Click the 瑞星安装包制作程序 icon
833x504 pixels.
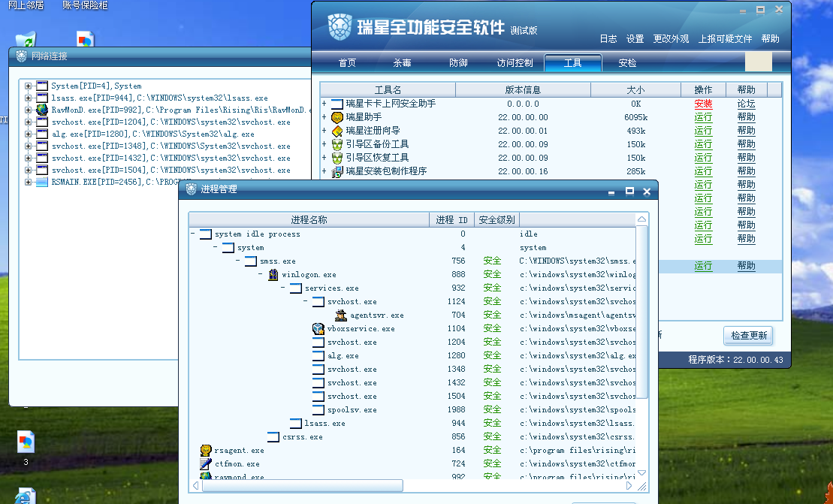click(337, 171)
